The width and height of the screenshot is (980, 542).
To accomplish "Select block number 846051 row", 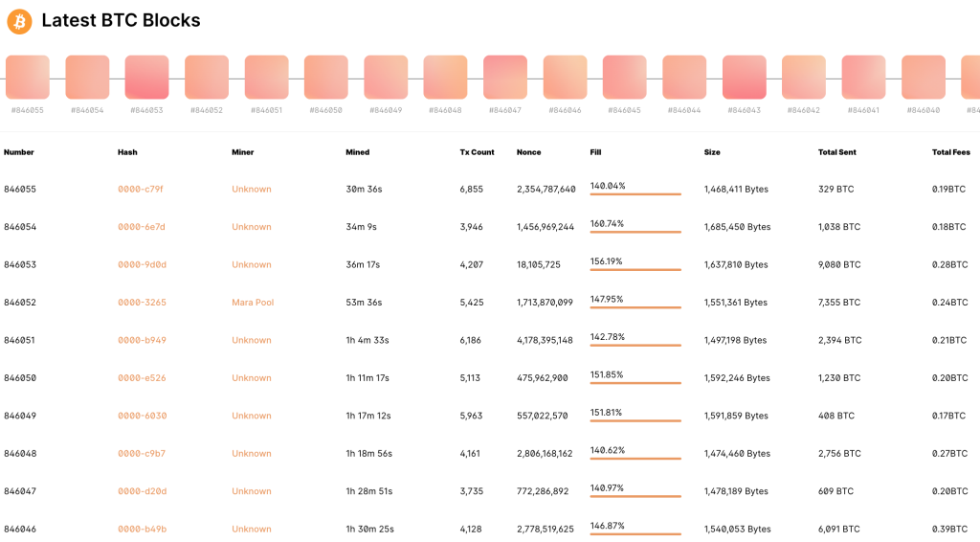I will click(x=20, y=341).
